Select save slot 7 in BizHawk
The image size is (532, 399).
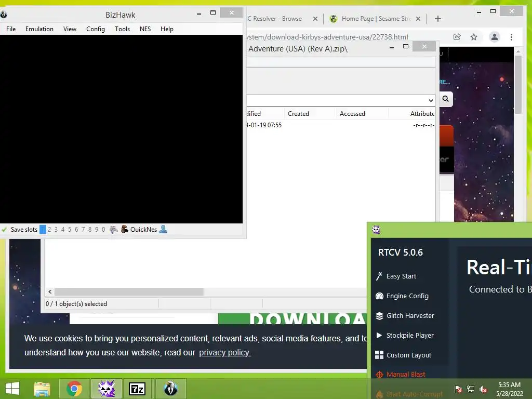click(x=83, y=230)
